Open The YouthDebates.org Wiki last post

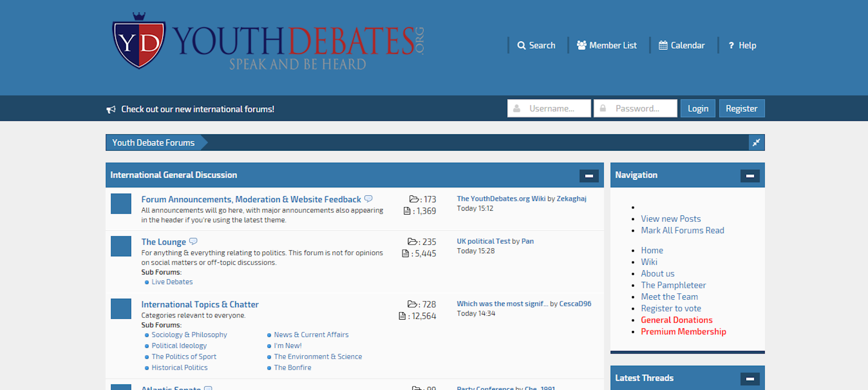tap(501, 198)
